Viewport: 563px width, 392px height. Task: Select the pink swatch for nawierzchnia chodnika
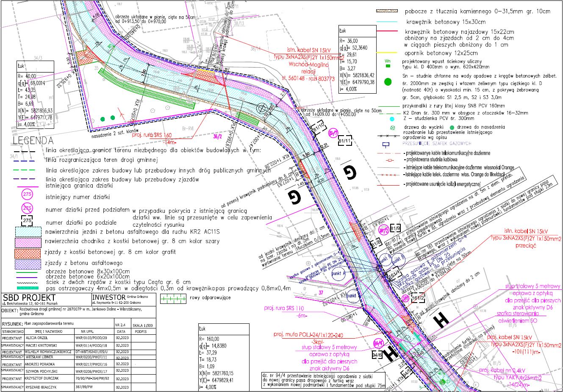coord(28,242)
